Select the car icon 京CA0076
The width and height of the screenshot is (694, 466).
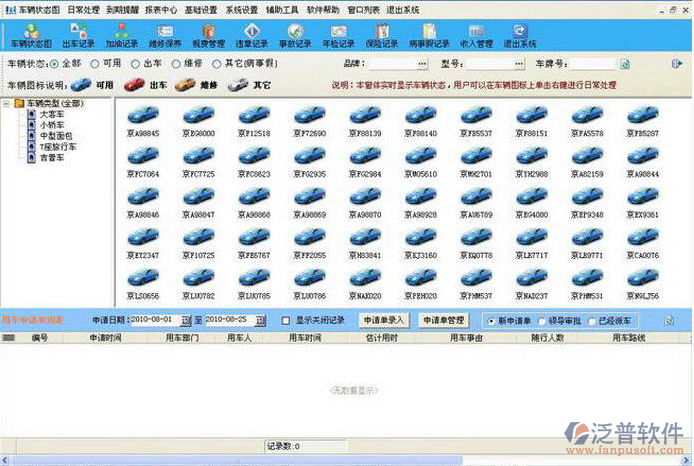tap(643, 243)
